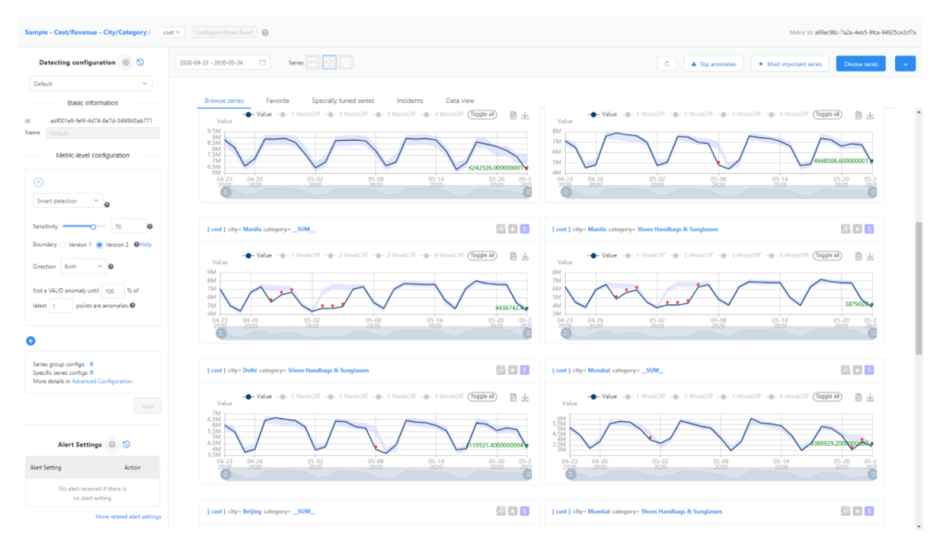Image resolution: width=943 pixels, height=560 pixels.
Task: Click the calendar icon in date range field
Action: tap(263, 63)
